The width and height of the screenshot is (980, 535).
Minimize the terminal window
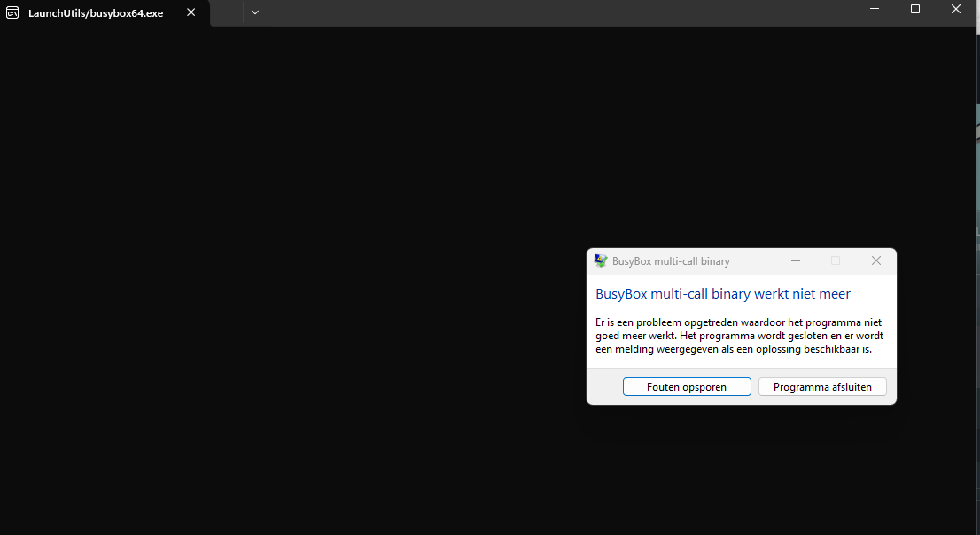(x=875, y=9)
